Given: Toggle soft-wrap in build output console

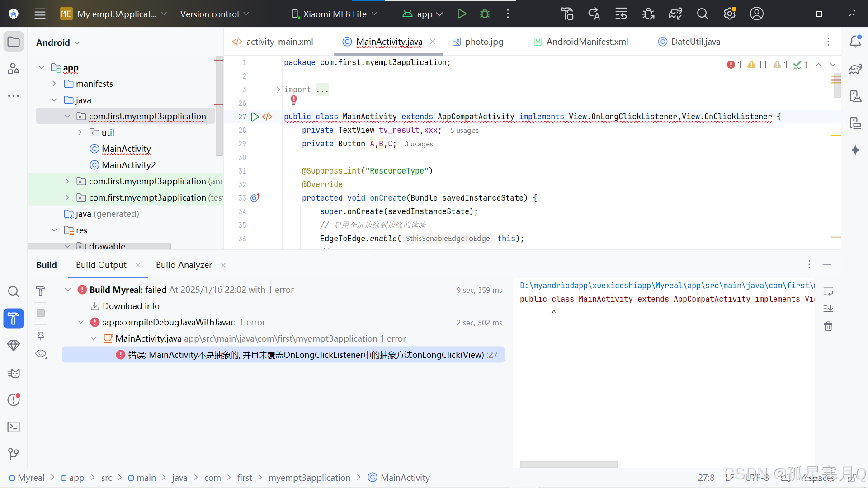Looking at the screenshot, I should pyautogui.click(x=828, y=291).
